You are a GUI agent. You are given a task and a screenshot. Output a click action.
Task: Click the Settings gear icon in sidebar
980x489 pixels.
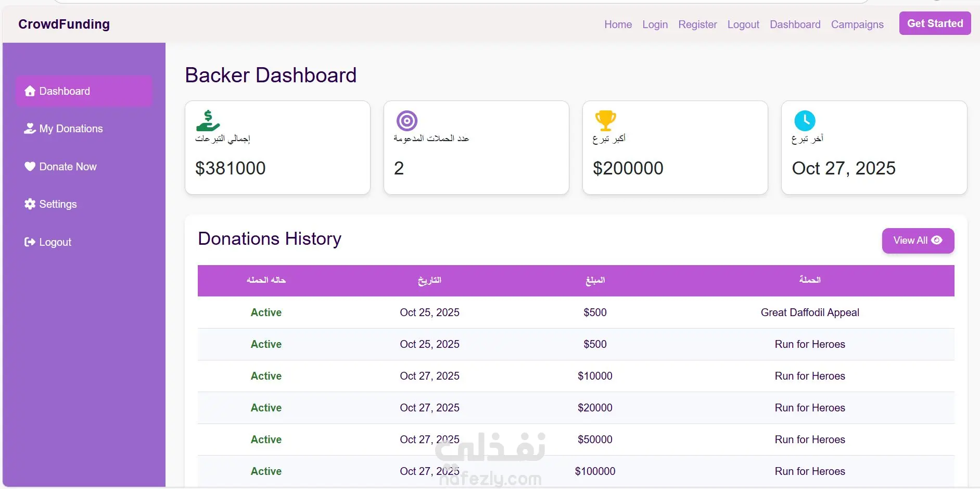[30, 204]
